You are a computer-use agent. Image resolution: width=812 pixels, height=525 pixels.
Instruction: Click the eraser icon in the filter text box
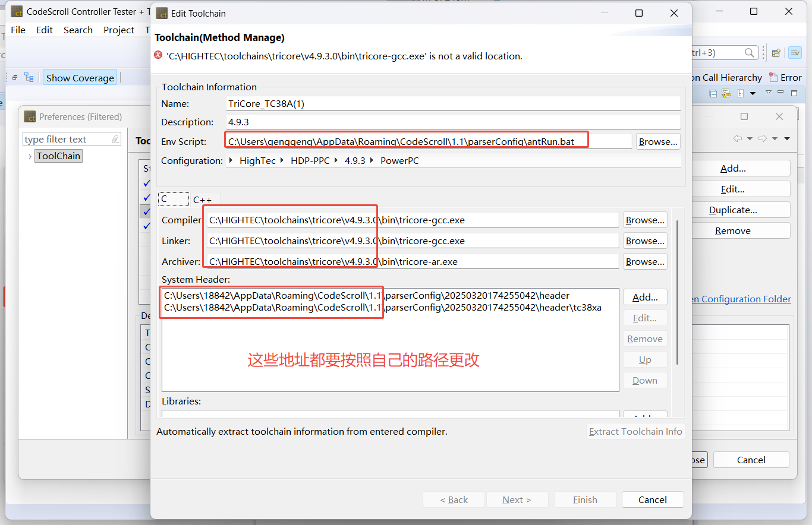[x=115, y=139]
